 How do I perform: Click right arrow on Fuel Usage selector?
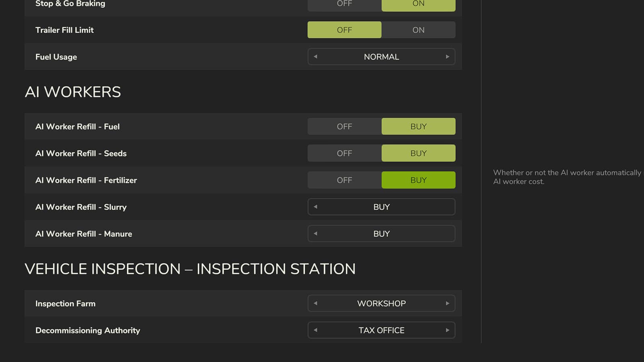point(447,57)
